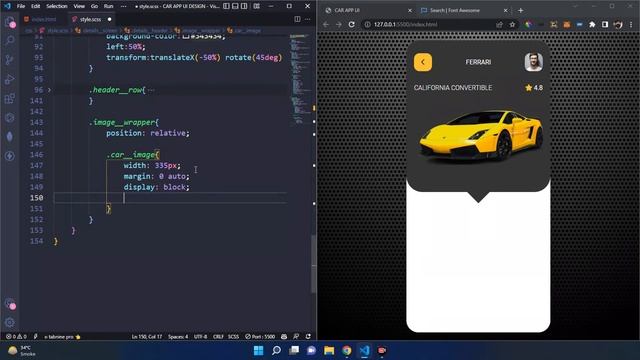Expand the overflow menu ellipsis
This screenshot has height=360, width=640.
[123, 6]
